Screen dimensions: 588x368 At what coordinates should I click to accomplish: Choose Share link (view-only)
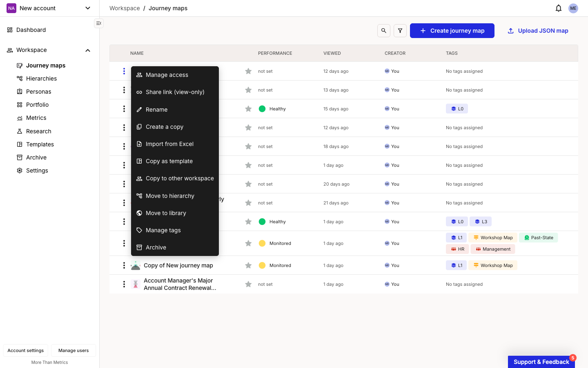point(175,92)
